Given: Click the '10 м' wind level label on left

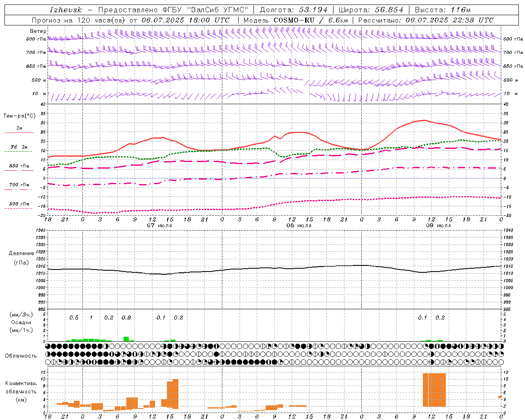Looking at the screenshot, I should click(x=39, y=94).
